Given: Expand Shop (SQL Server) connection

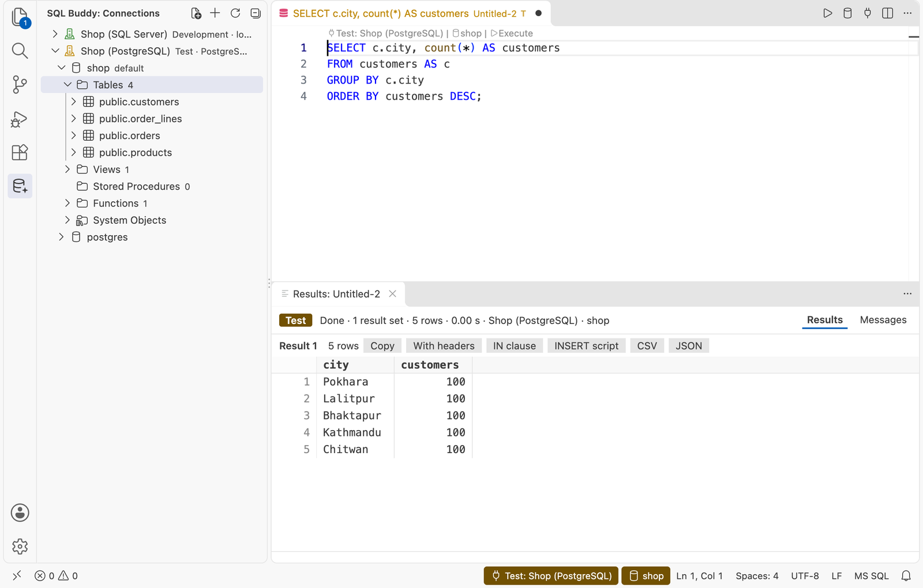Looking at the screenshot, I should 55,34.
